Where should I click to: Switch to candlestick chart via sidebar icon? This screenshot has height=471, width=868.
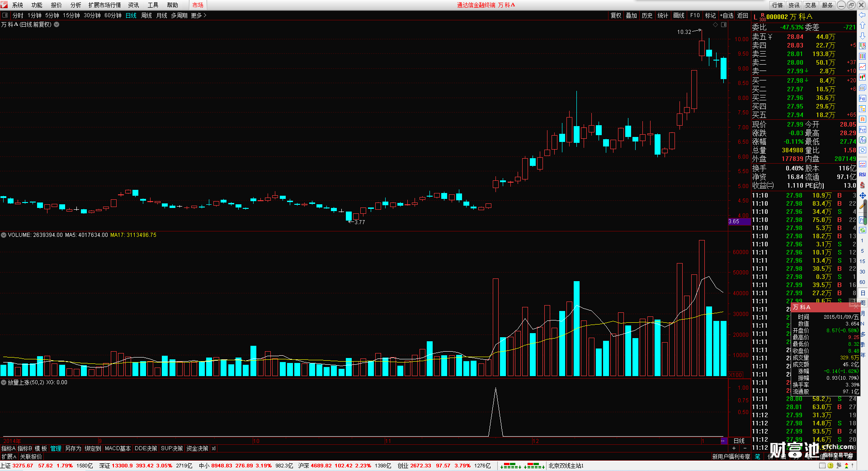click(x=863, y=77)
